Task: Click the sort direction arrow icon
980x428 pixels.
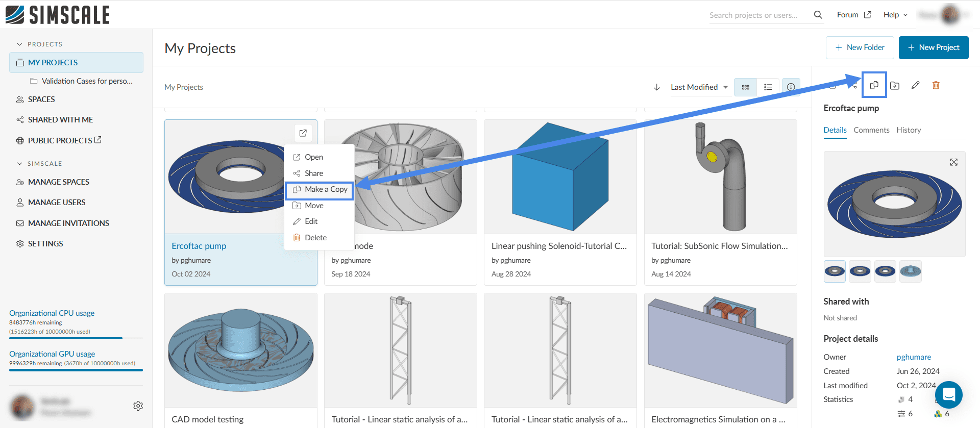Action: [657, 87]
